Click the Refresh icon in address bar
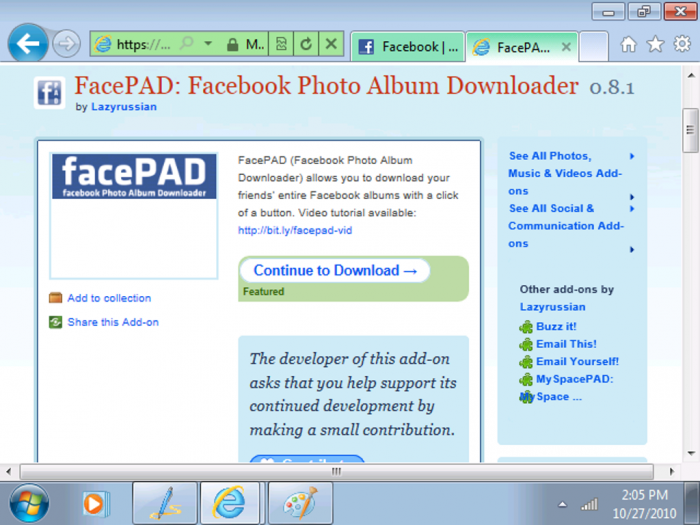700x525 pixels. click(306, 44)
